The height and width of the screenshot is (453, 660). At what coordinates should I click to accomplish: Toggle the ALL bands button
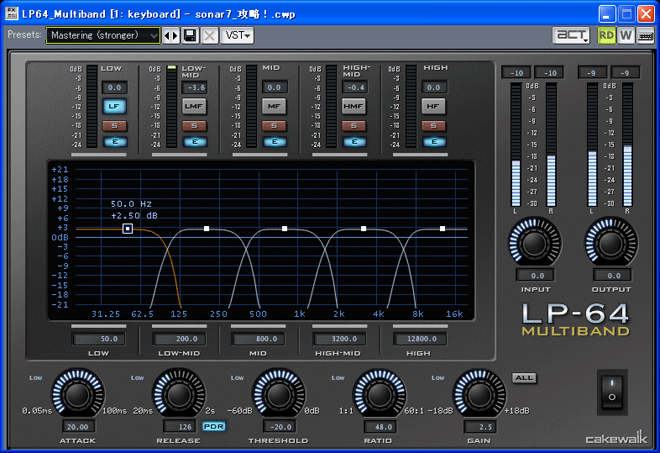[524, 378]
